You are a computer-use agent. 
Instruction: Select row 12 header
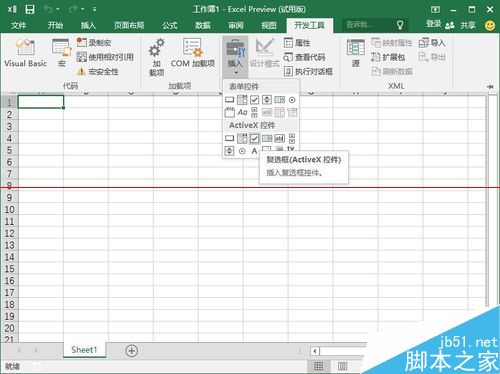(x=9, y=233)
